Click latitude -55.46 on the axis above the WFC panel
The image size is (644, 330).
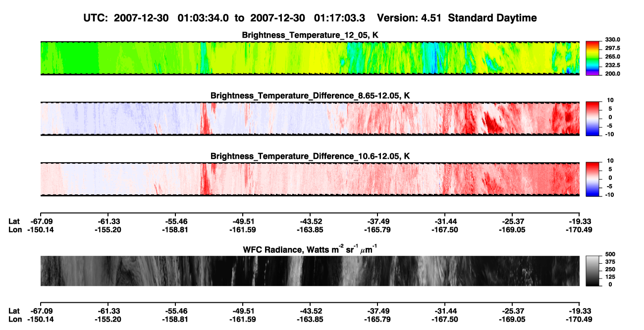point(175,221)
